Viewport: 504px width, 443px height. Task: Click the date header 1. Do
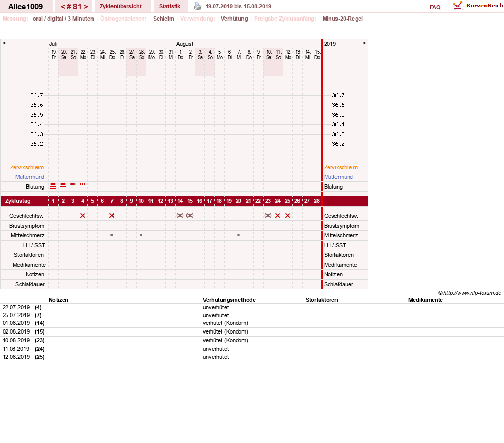(181, 54)
